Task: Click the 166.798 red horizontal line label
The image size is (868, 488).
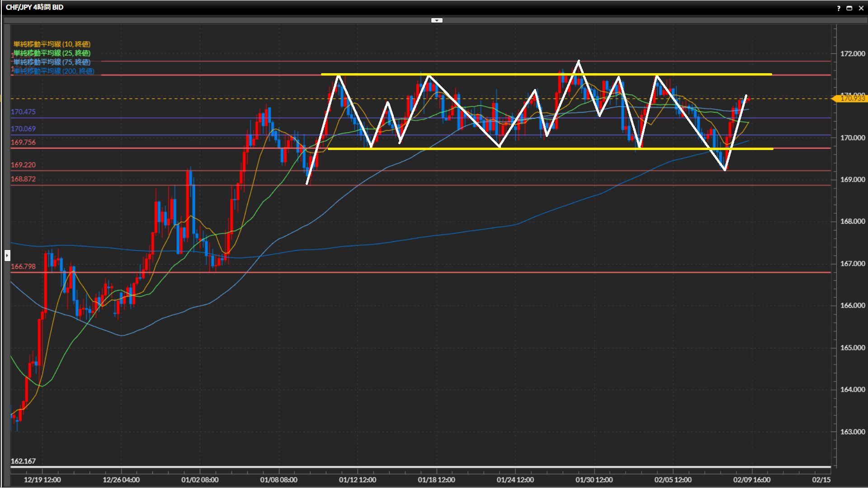Action: coord(23,267)
